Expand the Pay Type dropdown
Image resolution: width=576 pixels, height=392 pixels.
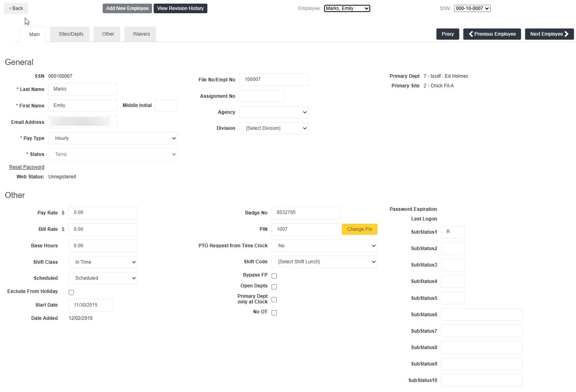(x=113, y=138)
